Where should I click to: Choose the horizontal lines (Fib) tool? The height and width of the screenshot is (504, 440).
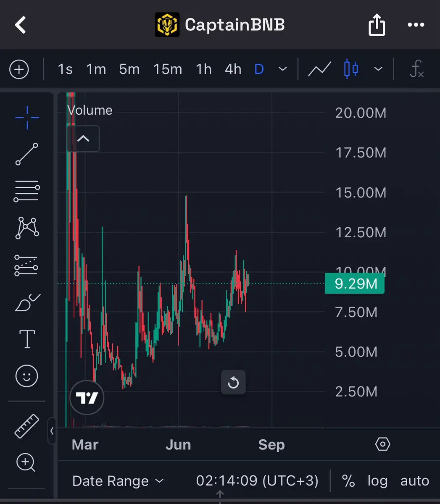tap(27, 191)
